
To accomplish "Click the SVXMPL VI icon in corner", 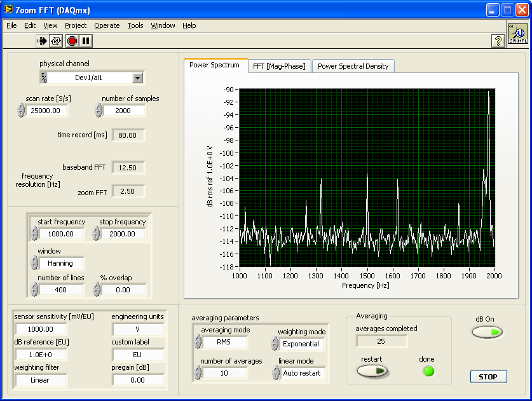I will coord(517,33).
